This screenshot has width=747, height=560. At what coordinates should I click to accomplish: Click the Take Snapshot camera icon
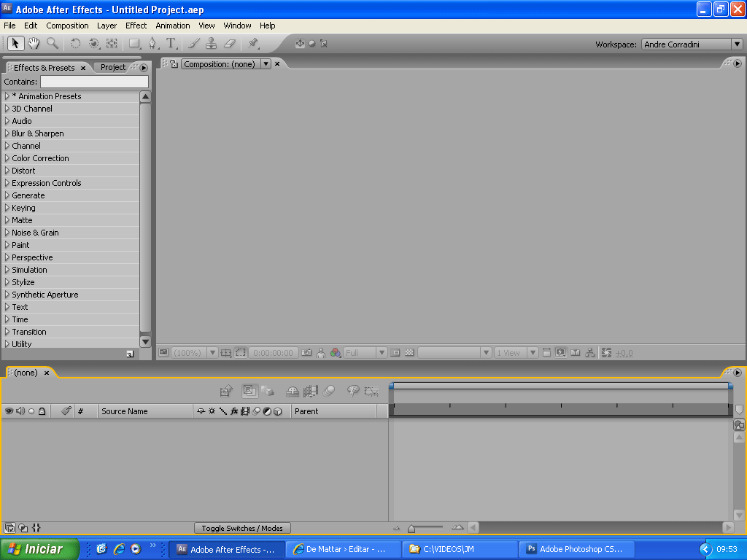tap(306, 353)
